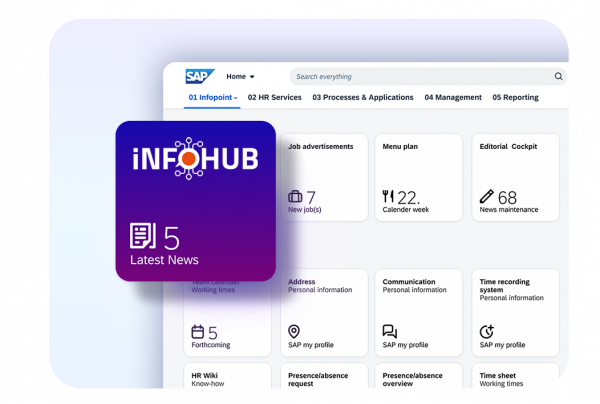
Task: Open the Presence/absence request tile
Action: pos(324,376)
